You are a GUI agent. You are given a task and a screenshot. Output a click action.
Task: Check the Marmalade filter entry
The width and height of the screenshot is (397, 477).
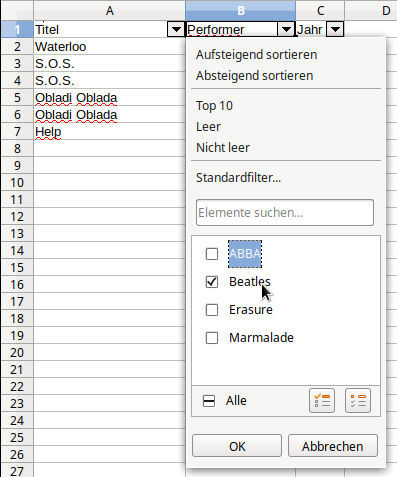pos(212,338)
